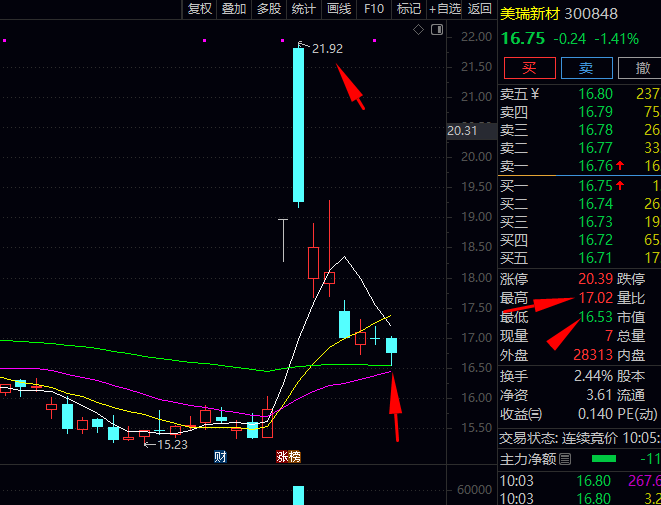Click the -1.41% change percentage
Screen dimensions: 661x505
pyautogui.click(x=616, y=39)
